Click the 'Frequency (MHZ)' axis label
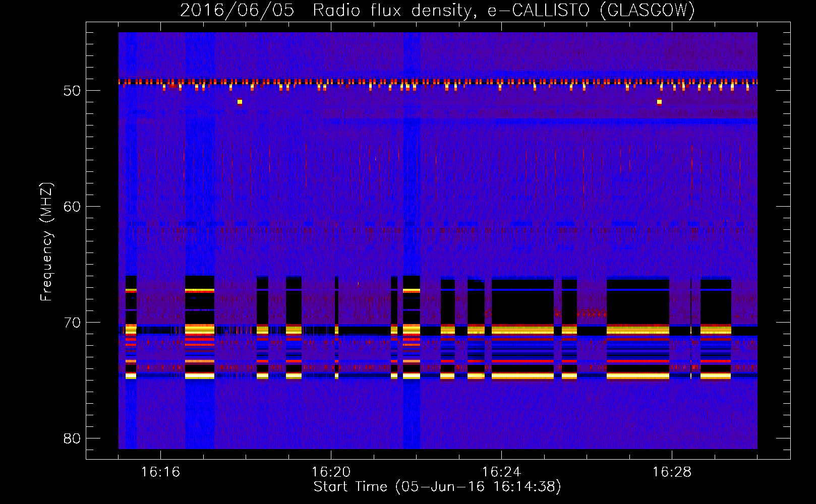The height and width of the screenshot is (504, 816). (46, 242)
